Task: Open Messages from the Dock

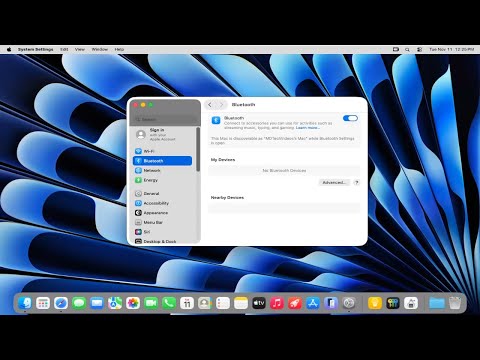Action: (79, 303)
